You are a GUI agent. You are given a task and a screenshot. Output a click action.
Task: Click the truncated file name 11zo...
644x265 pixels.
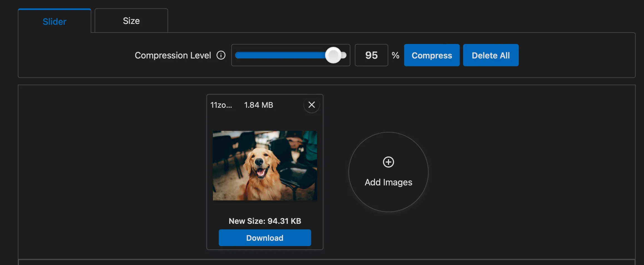point(221,105)
